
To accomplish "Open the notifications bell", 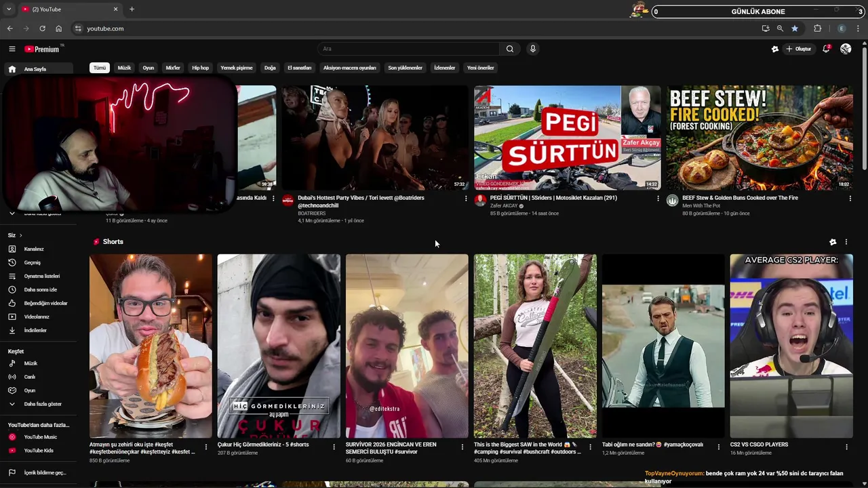I will pos(826,49).
